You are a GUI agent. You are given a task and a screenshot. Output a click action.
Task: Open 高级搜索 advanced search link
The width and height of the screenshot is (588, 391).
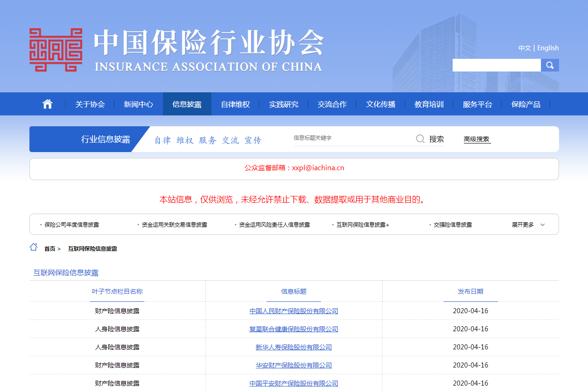click(x=477, y=139)
